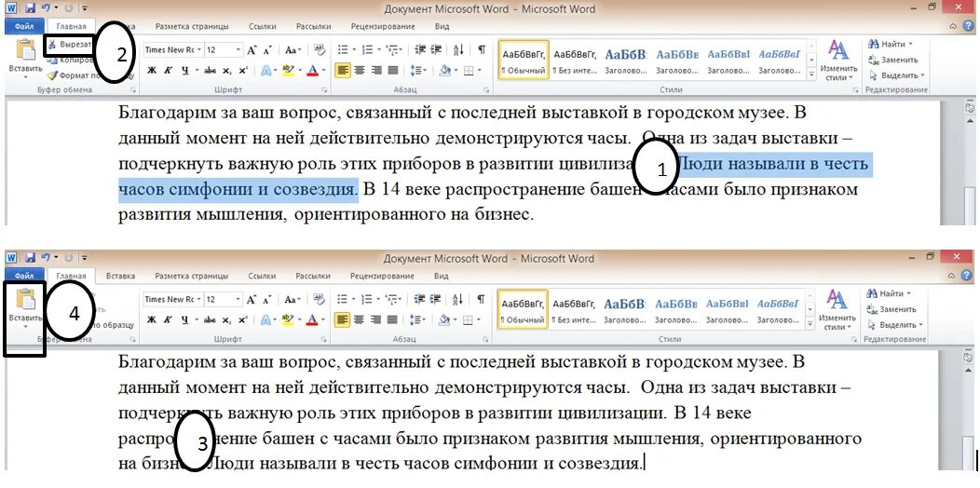Select Обычный style thumbnail in upper window

(524, 60)
